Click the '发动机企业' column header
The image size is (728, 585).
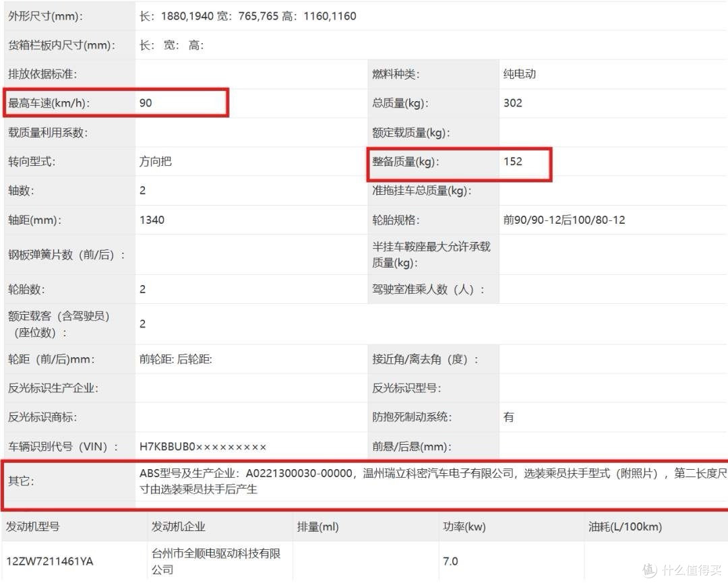point(178,526)
